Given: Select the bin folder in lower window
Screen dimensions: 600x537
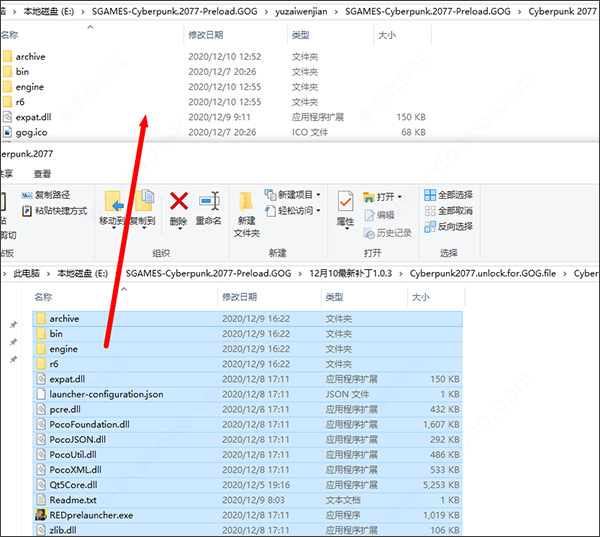Looking at the screenshot, I should [x=247, y=334].
